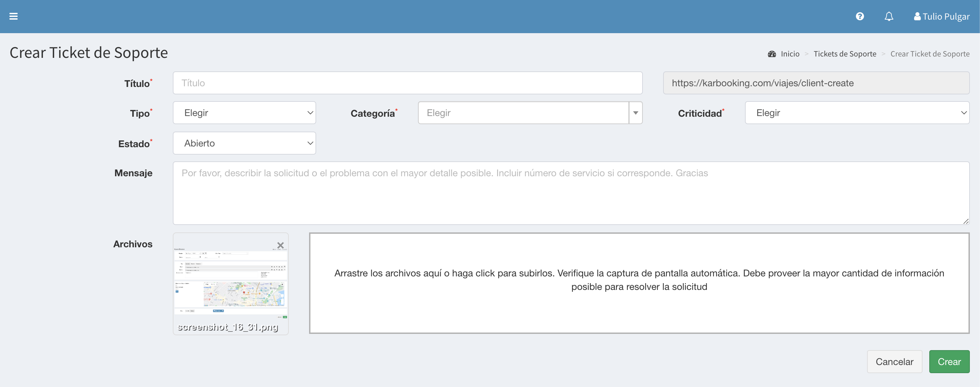Remove the attached screenshot with the X

point(280,246)
